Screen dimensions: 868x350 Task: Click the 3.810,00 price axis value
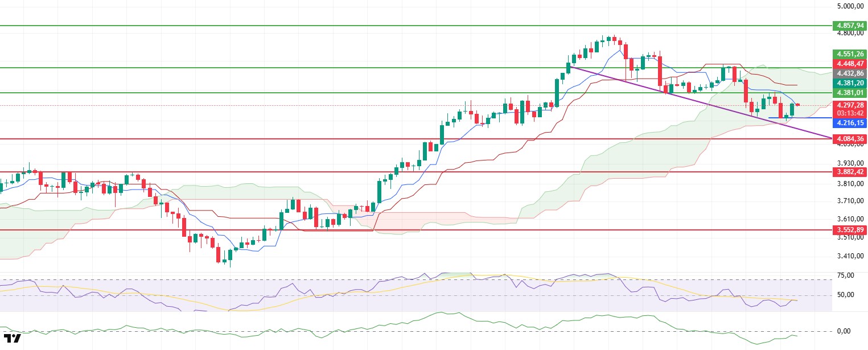(850, 183)
